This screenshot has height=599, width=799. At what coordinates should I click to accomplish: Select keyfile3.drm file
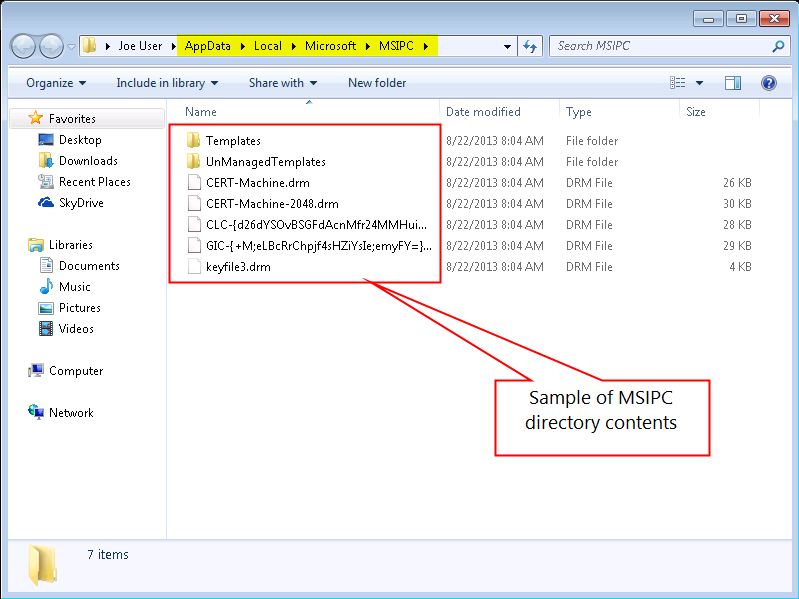coord(238,267)
